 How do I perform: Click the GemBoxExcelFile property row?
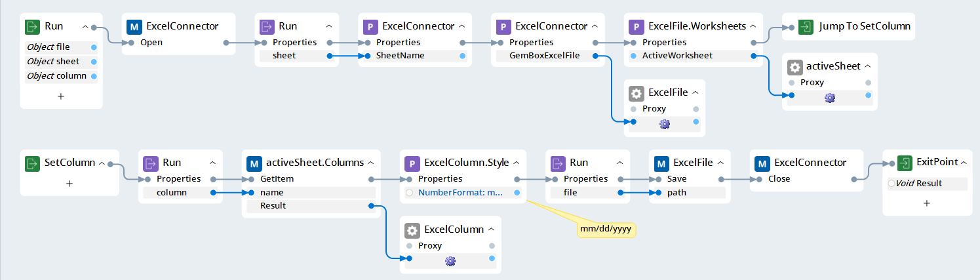(x=547, y=56)
